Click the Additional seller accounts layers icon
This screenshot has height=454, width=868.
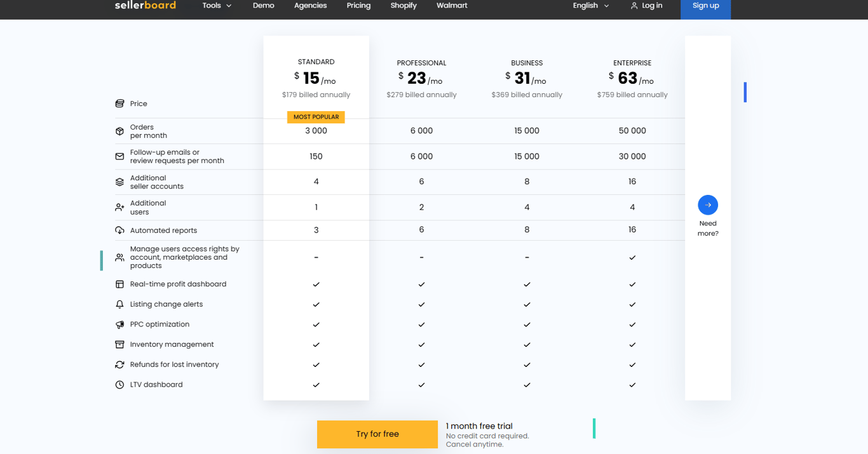[119, 182]
